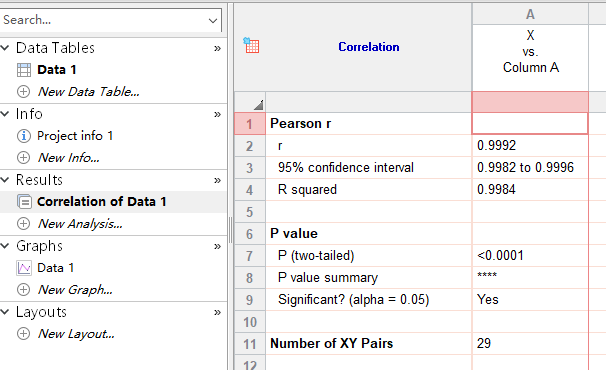The image size is (606, 370).
Task: Click plus icon beside New Analysis
Action: click(24, 223)
